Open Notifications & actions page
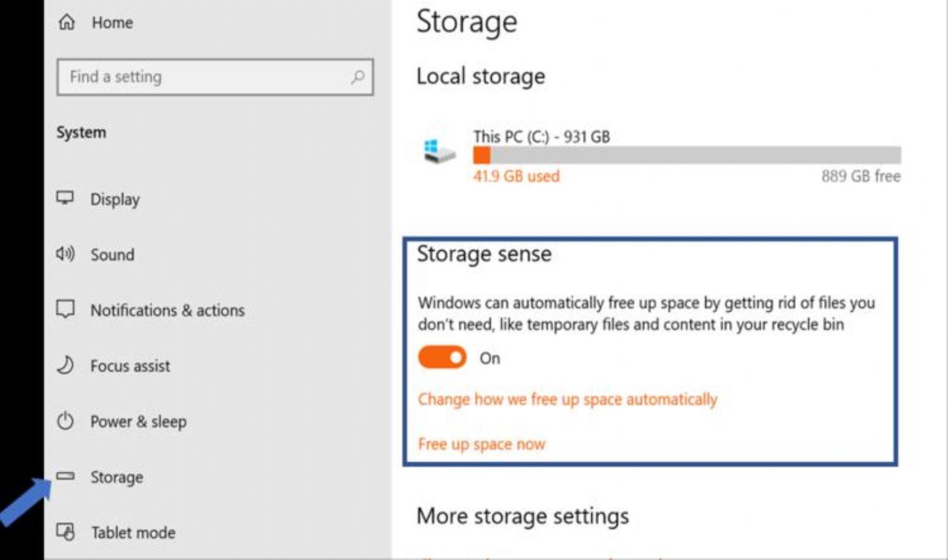 167,310
